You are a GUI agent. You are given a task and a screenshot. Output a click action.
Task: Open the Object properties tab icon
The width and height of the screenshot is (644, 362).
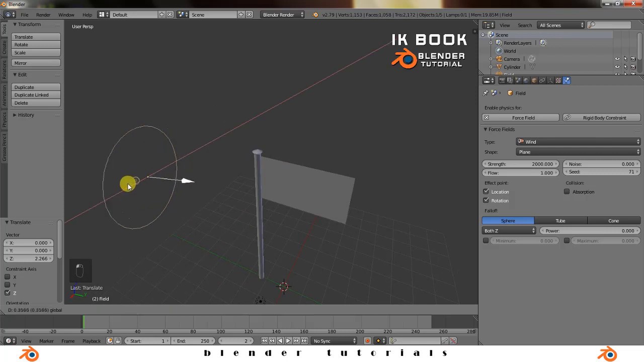tap(534, 80)
